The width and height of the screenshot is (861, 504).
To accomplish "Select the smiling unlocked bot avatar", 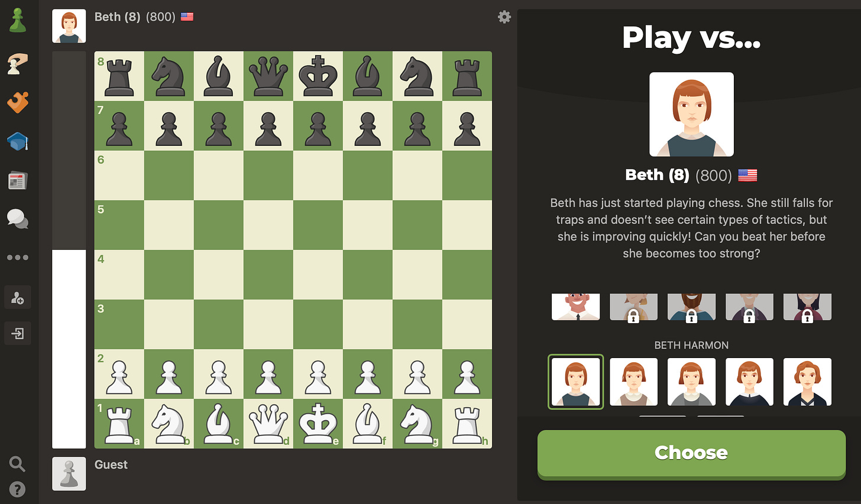I will pyautogui.click(x=576, y=307).
